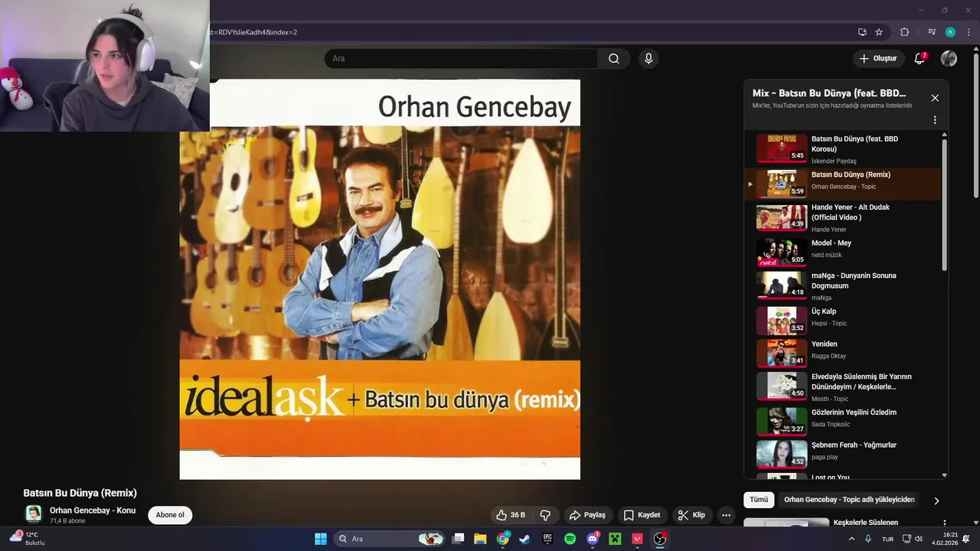The image size is (980, 551).
Task: Open OBS Studio from the taskbar
Action: coord(660,539)
